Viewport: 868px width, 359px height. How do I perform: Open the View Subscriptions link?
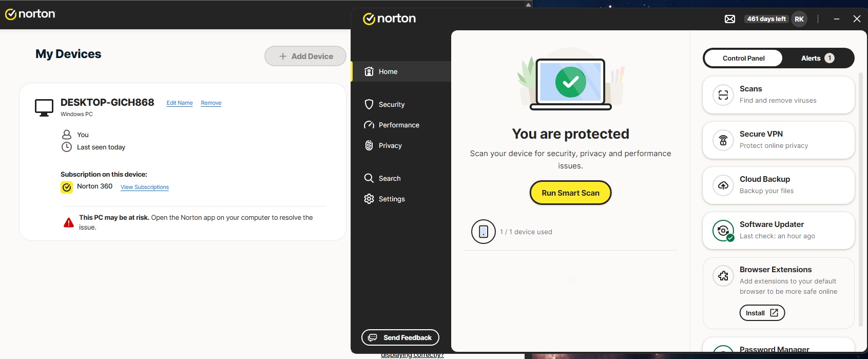(x=145, y=187)
